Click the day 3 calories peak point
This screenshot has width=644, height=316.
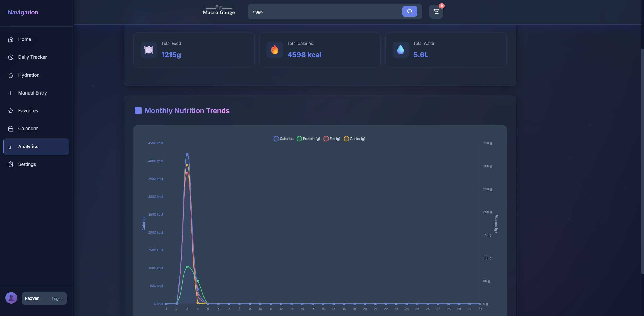tap(187, 154)
